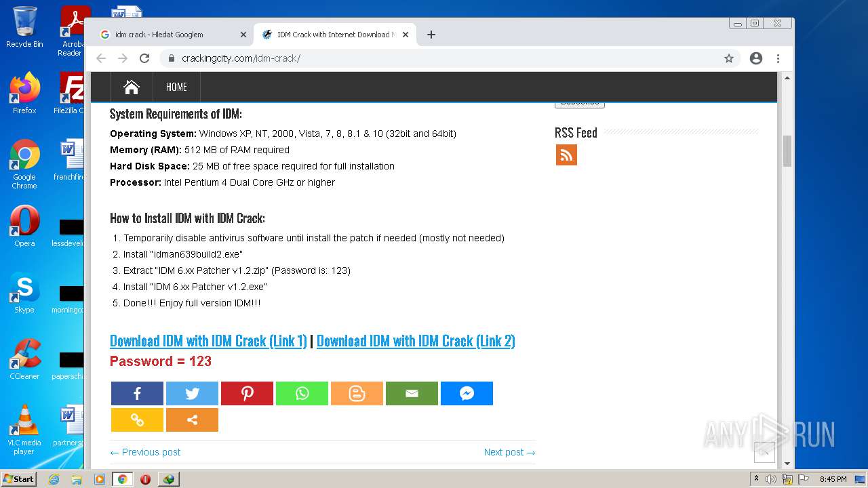868x488 pixels.
Task: Click the Opera icon in the taskbar
Action: tap(145, 479)
